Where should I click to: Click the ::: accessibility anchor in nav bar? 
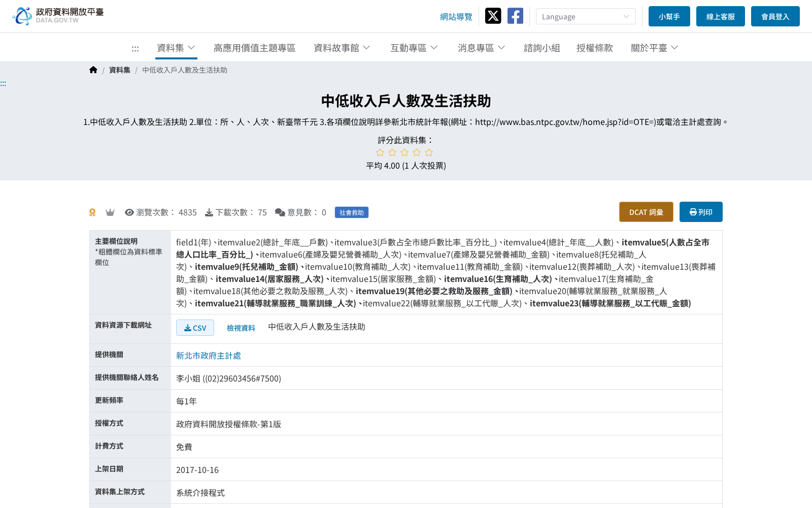click(x=135, y=48)
